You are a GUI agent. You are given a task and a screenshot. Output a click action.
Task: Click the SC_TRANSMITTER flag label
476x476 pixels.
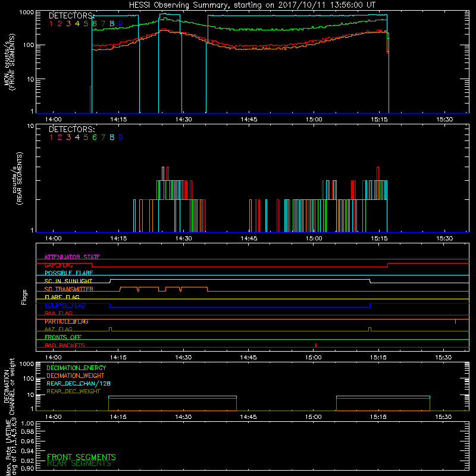68,289
